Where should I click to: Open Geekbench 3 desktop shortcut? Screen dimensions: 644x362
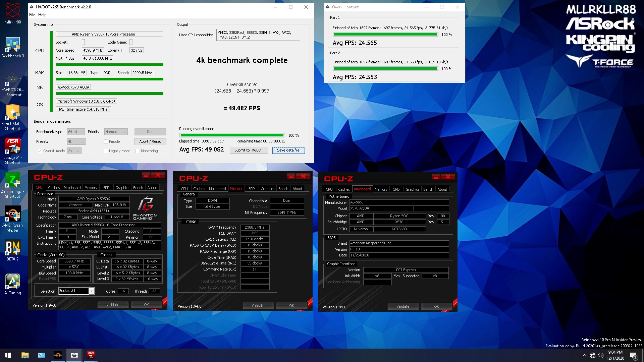point(12,47)
